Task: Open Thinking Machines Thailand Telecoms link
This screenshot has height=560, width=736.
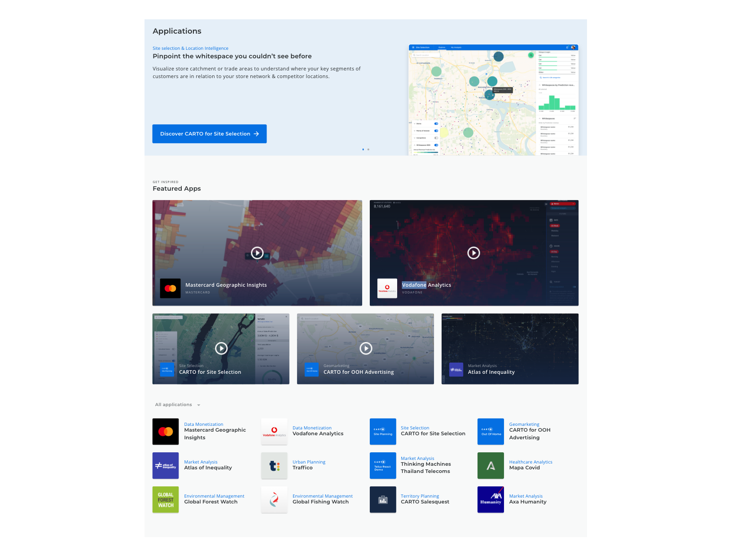Action: [x=425, y=468]
